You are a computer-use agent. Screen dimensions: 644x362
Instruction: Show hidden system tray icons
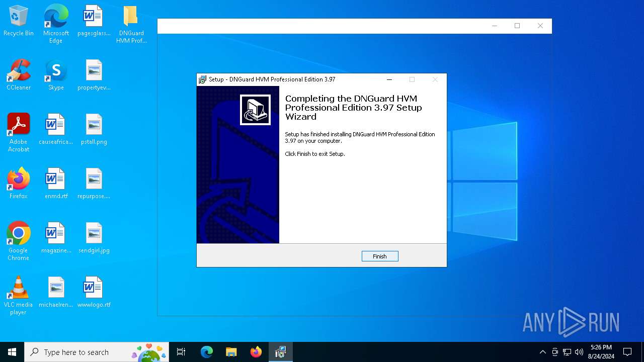pyautogui.click(x=542, y=352)
